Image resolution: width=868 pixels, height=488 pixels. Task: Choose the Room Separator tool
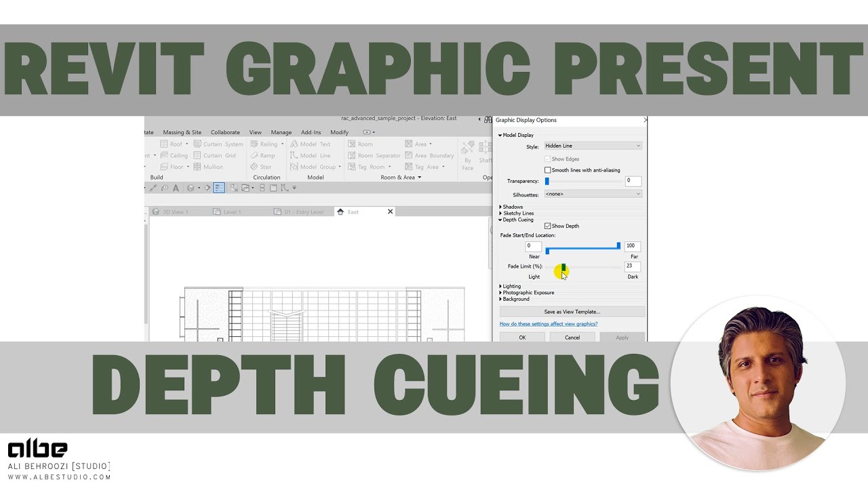[x=374, y=155]
